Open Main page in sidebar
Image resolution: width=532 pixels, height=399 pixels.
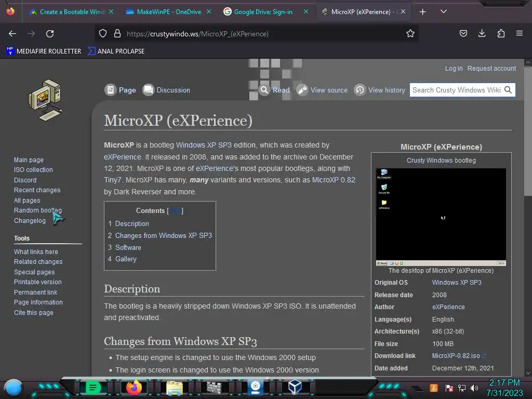[x=29, y=160]
